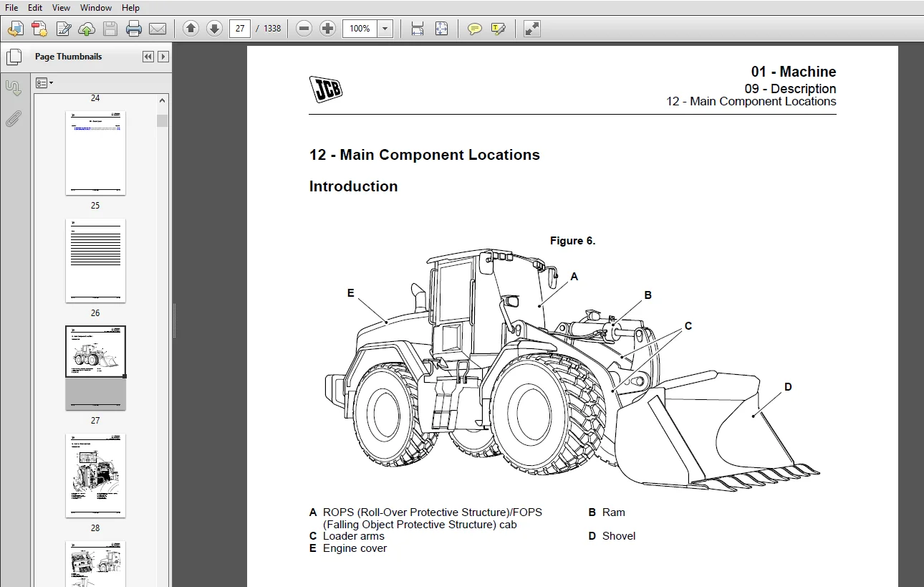Screen dimensions: 924x587
Task: Click the 'Engine cover' legend text
Action: (355, 548)
